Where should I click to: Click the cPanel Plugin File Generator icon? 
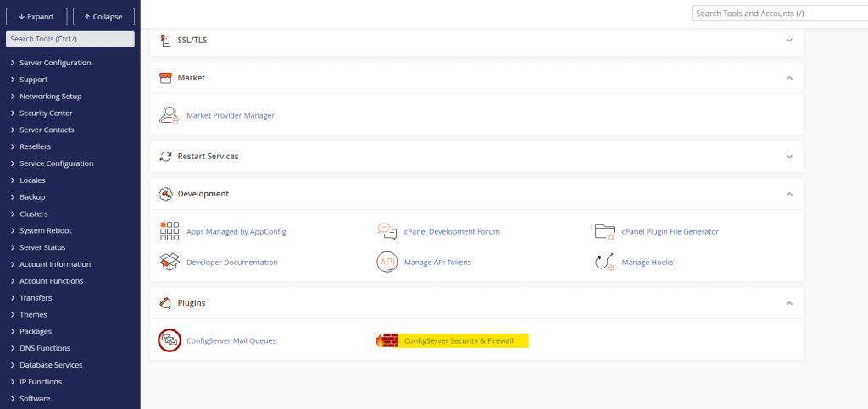(604, 231)
